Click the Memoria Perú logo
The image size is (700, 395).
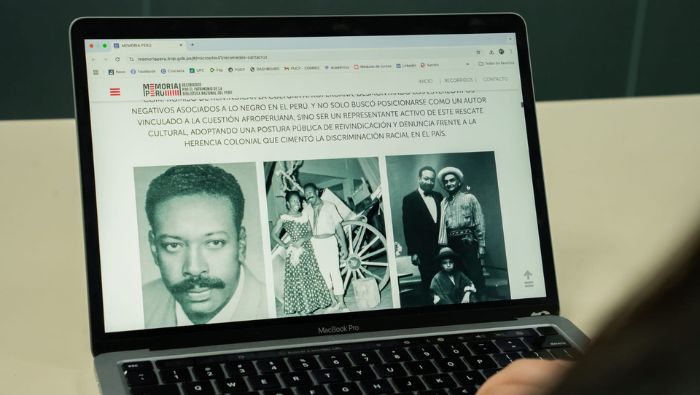(188, 89)
